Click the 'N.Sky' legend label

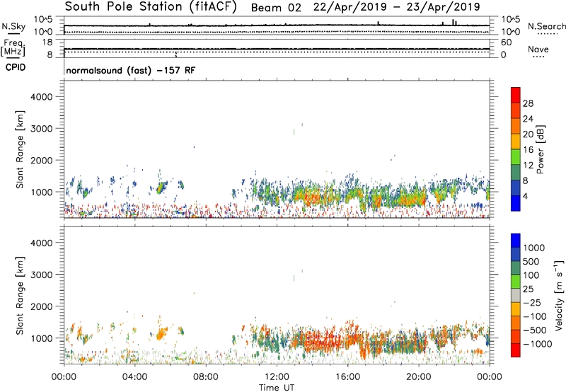point(13,26)
